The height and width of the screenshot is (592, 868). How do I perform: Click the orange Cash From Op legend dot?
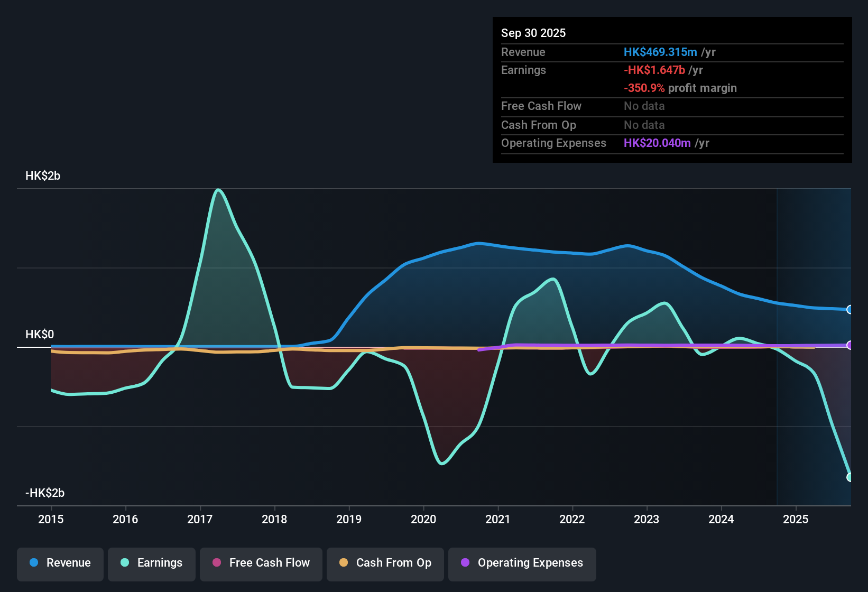pos(343,563)
